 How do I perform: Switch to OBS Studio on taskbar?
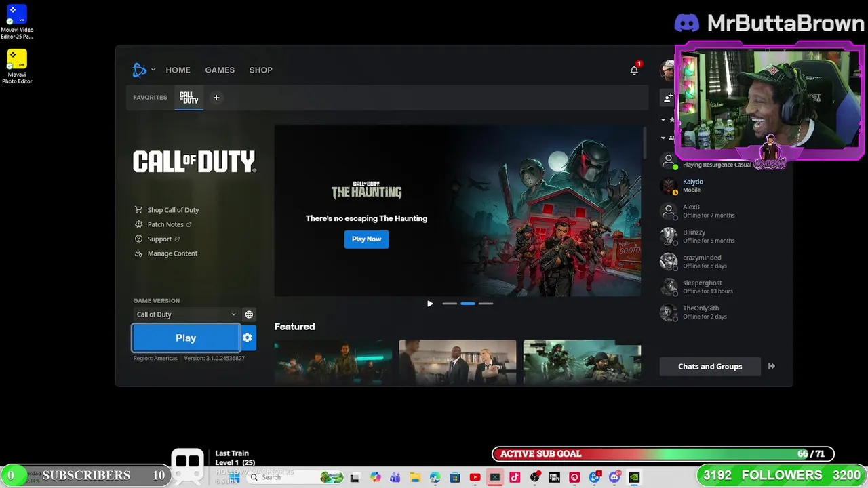[535, 477]
